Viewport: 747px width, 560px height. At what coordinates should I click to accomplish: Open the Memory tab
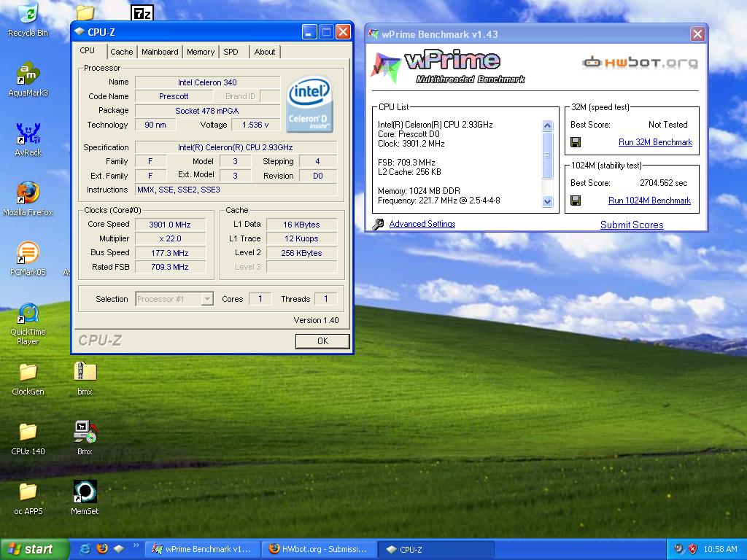click(x=201, y=52)
